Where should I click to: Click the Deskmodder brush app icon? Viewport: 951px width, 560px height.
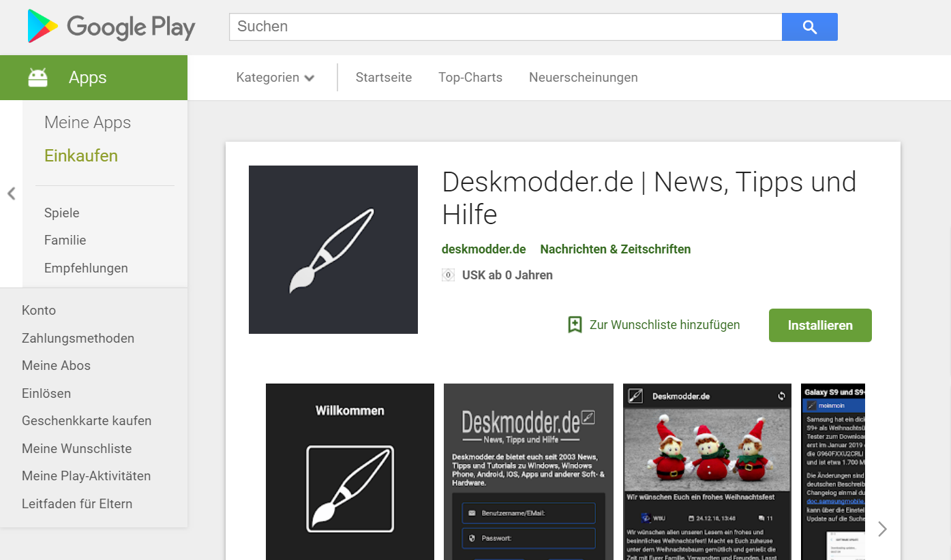tap(333, 249)
